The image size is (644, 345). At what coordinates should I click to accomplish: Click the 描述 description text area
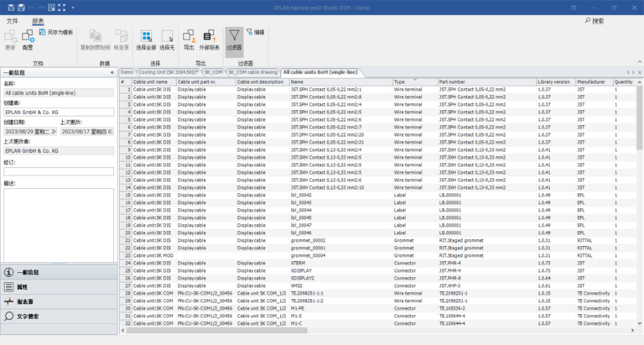[59, 225]
